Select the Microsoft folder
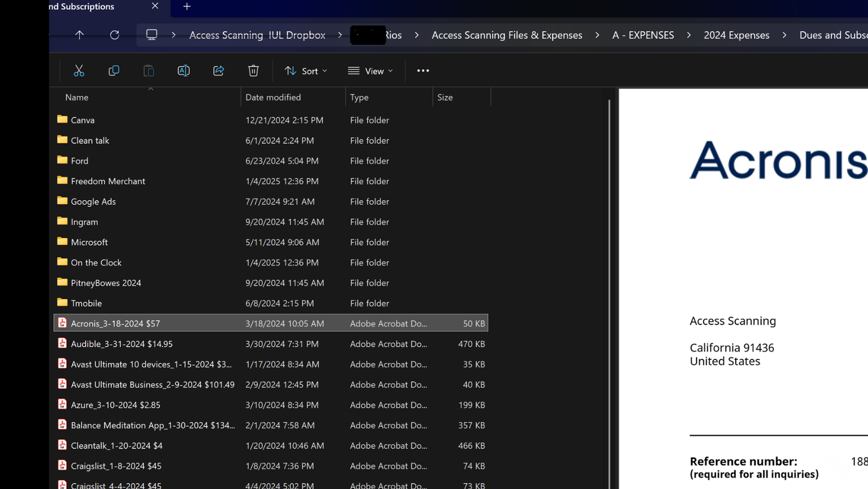Viewport: 868px width, 489px height. pyautogui.click(x=271, y=242)
